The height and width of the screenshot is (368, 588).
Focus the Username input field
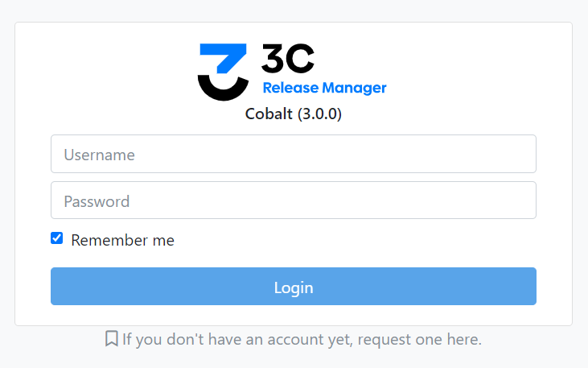coord(294,154)
